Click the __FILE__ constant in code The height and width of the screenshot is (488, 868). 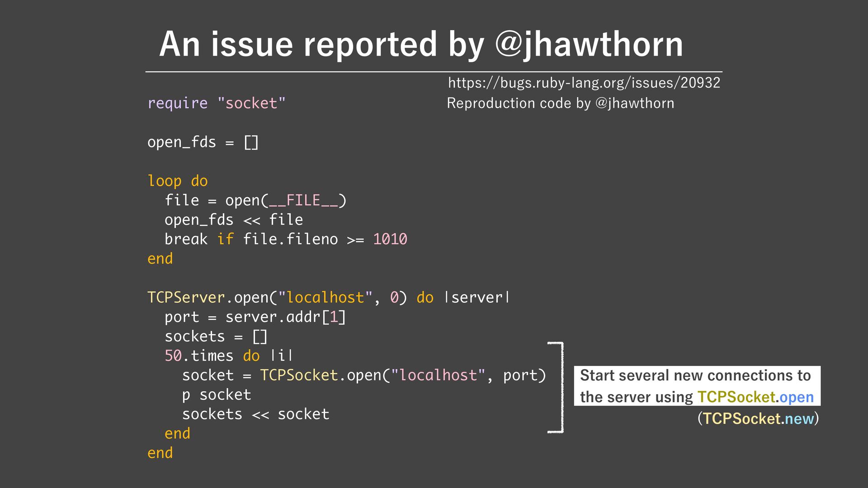303,200
